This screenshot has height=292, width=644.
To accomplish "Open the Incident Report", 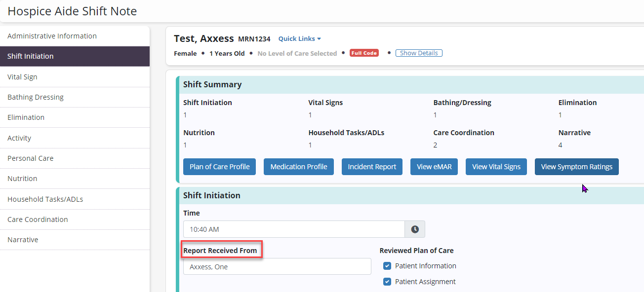I will [372, 167].
